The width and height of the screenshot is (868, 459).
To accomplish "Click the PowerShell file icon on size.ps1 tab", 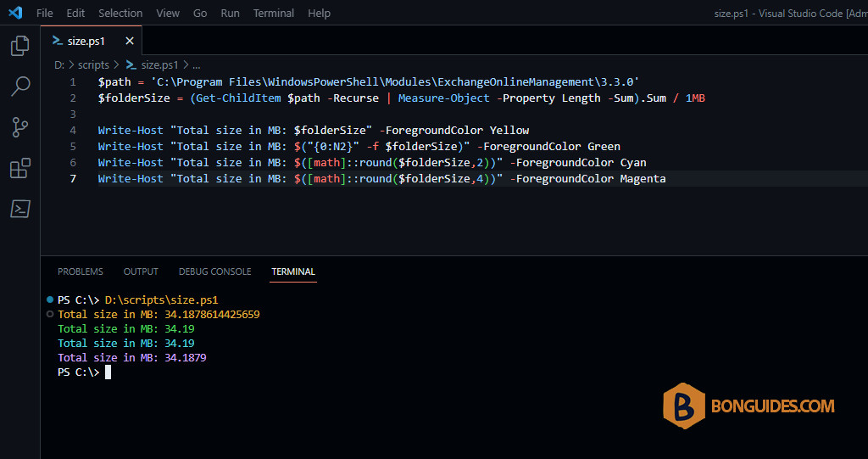I will pos(58,41).
